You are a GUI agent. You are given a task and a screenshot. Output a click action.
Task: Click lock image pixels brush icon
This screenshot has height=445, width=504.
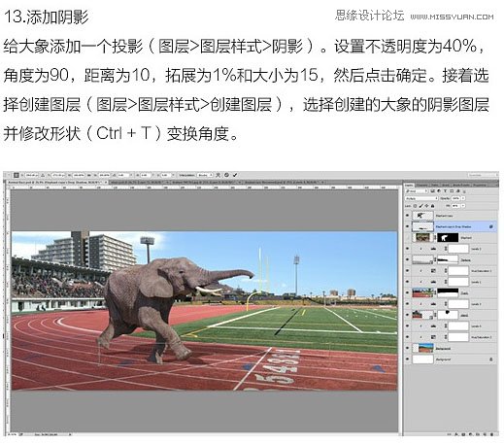(x=421, y=206)
